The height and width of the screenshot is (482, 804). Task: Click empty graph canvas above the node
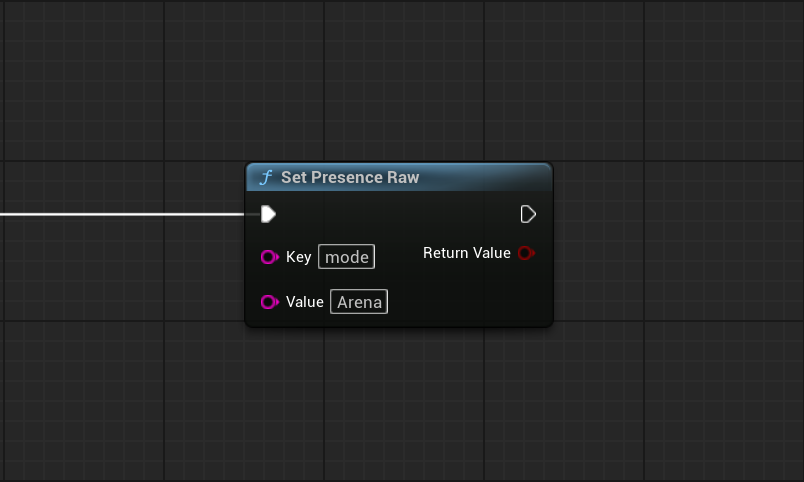(400, 80)
